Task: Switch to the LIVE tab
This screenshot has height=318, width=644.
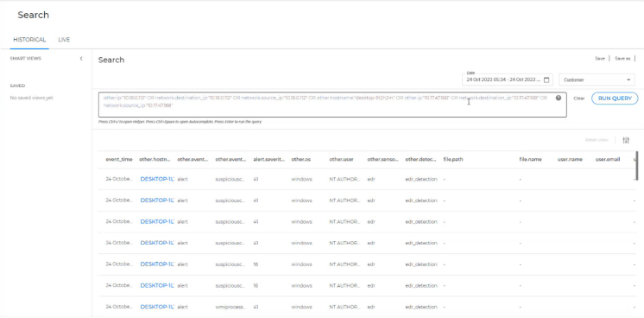Action: 64,40
